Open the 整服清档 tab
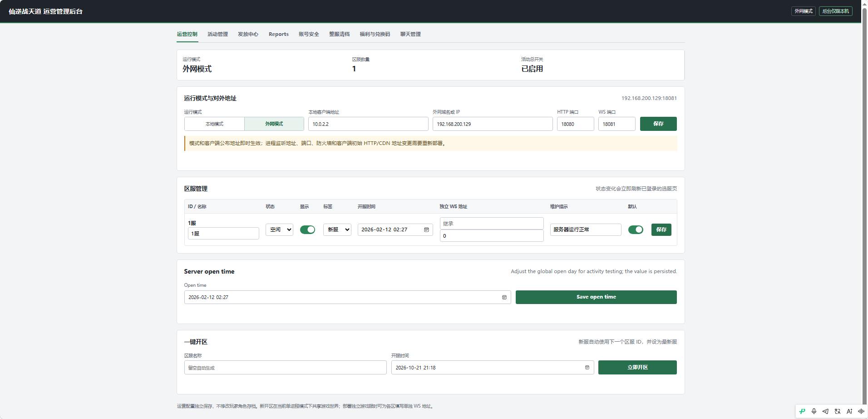Image resolution: width=868 pixels, height=419 pixels. pos(339,34)
